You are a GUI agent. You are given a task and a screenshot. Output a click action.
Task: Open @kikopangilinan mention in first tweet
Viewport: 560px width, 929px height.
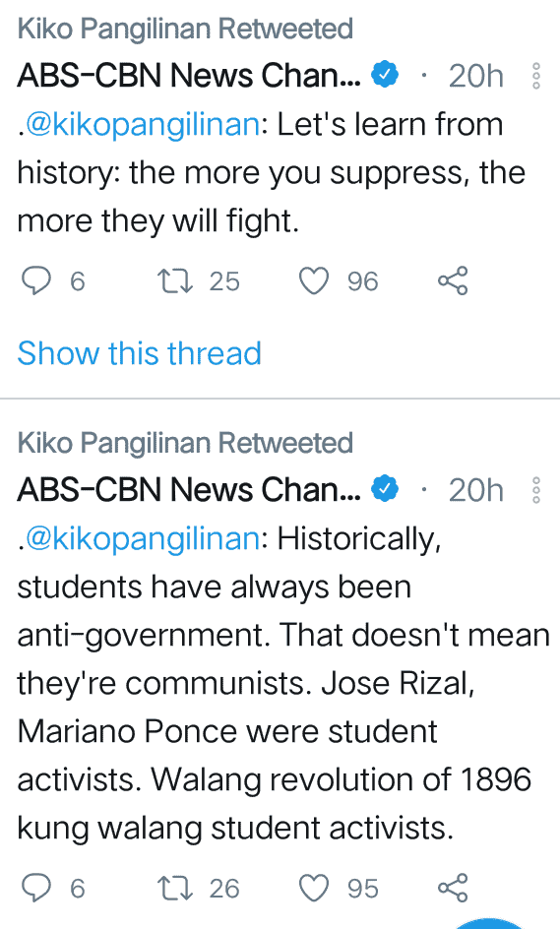click(x=143, y=125)
